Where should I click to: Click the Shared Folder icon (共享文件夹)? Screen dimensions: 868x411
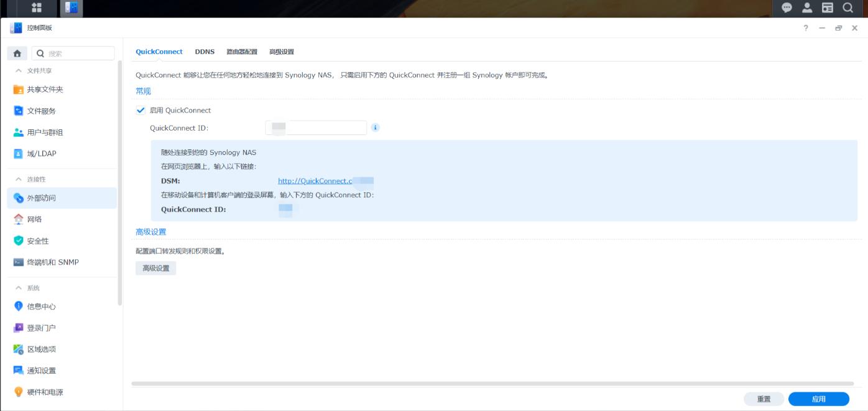click(19, 90)
